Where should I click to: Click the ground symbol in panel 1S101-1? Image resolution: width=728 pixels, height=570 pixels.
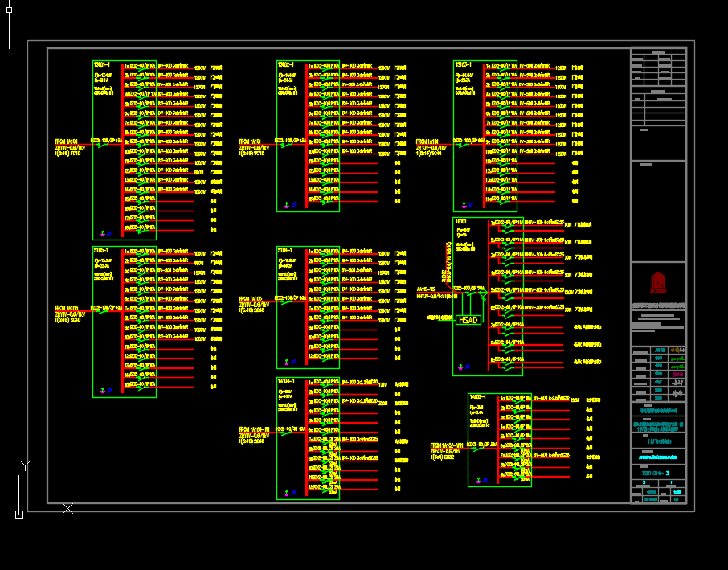coord(103,234)
